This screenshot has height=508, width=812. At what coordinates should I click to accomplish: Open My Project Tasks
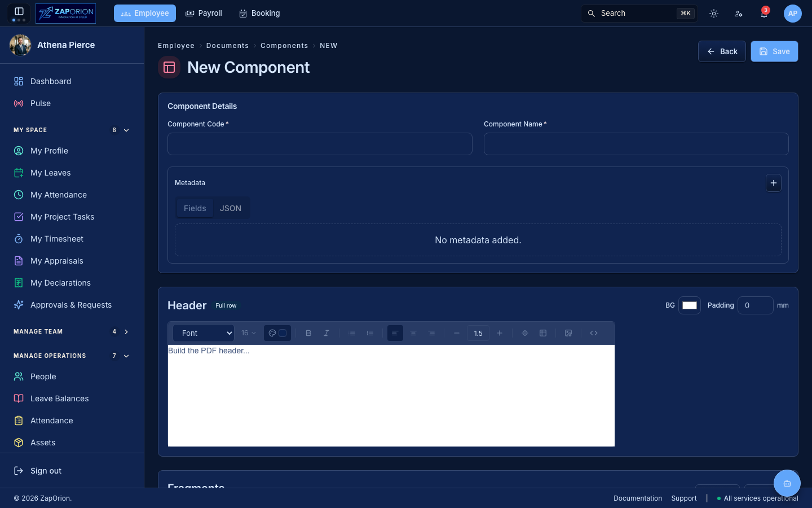72,217
